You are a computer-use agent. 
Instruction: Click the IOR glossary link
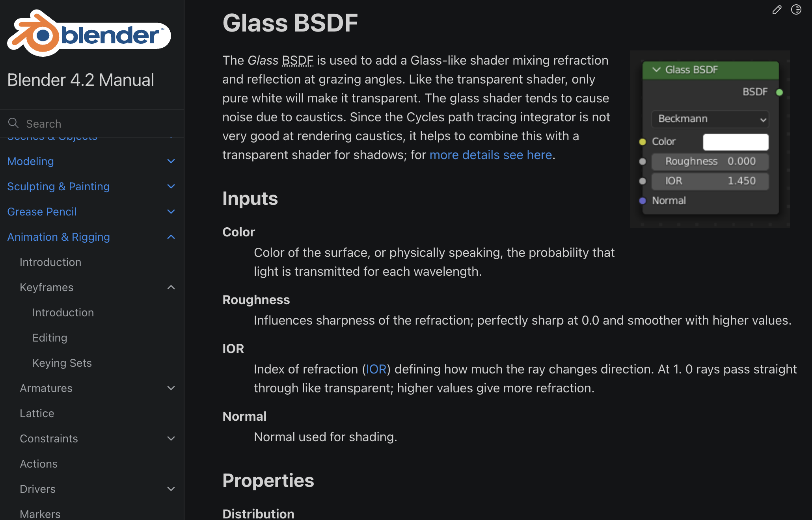click(x=376, y=369)
